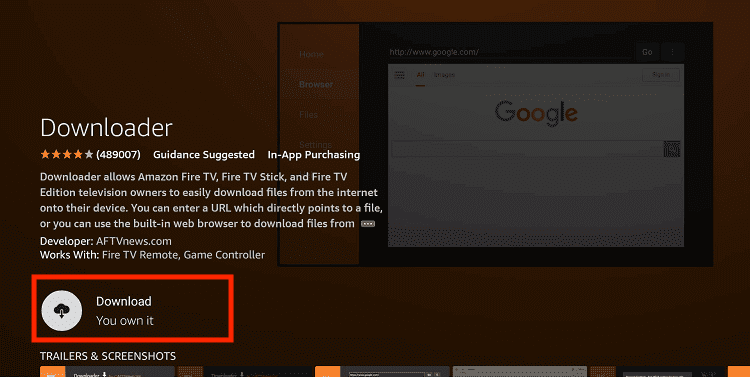
Task: Click the Download label text
Action: click(124, 301)
